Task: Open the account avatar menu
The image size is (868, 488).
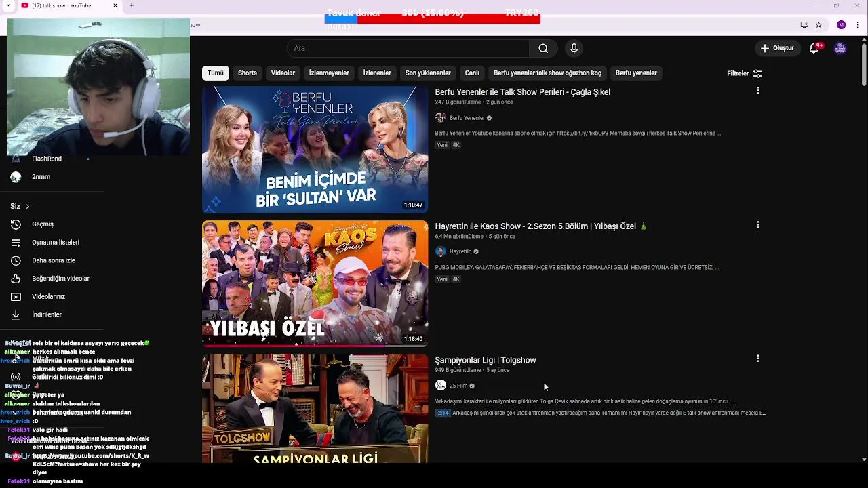Action: pos(840,48)
